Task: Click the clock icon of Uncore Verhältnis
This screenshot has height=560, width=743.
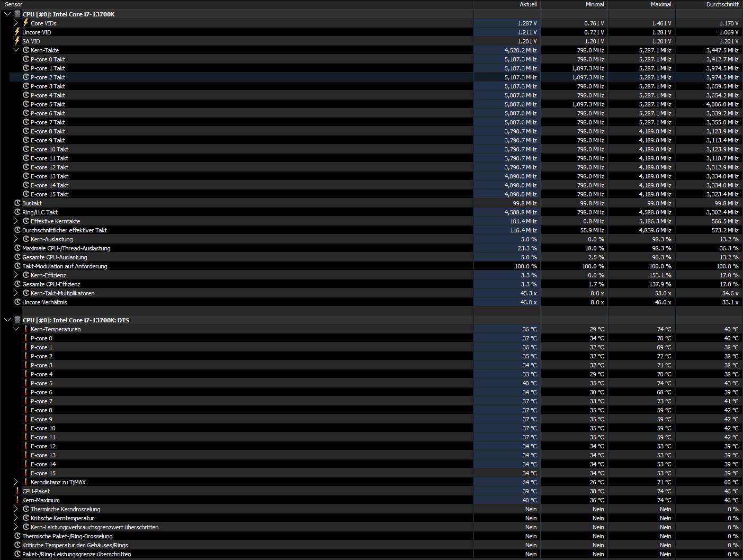Action: point(17,302)
